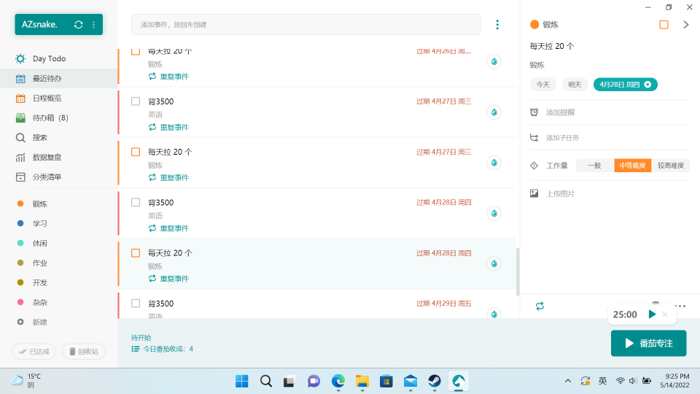
Task: Tick the orange completion checkbox in the detail panel
Action: coord(664,25)
